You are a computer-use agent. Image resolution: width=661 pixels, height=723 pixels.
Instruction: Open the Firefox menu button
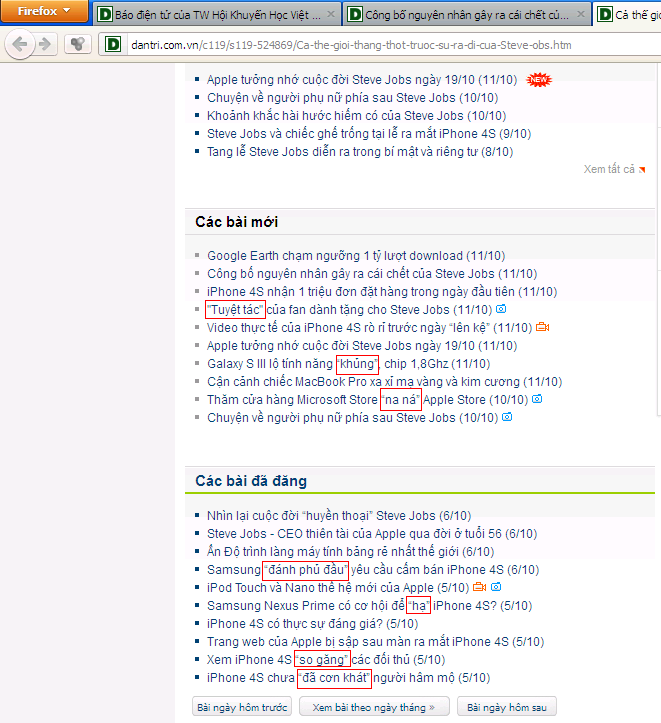(44, 11)
